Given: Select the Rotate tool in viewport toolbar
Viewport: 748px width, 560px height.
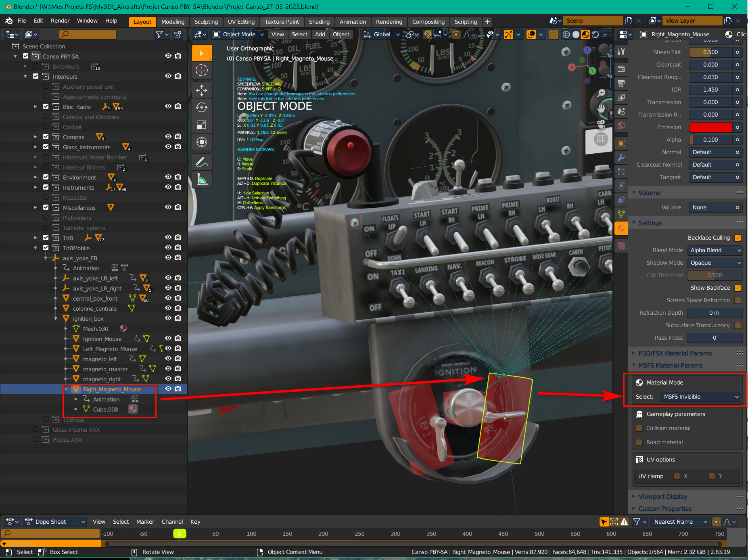Looking at the screenshot, I should pos(202,107).
